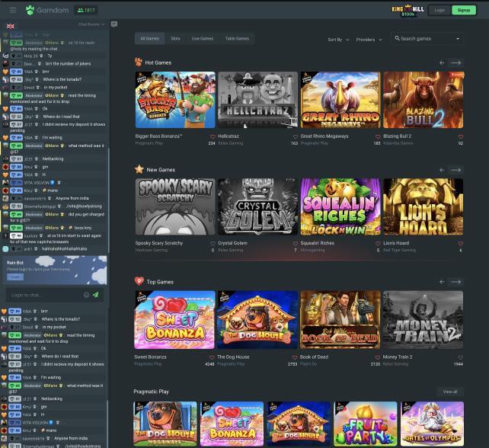Open Hellcatraz game thumbnail
The image size is (489, 448).
(258, 100)
